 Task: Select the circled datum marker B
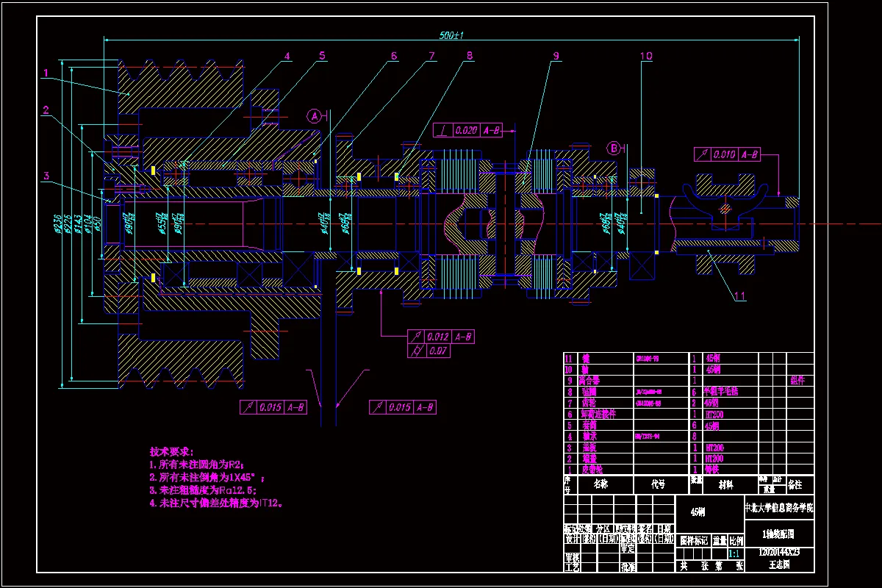pos(614,148)
